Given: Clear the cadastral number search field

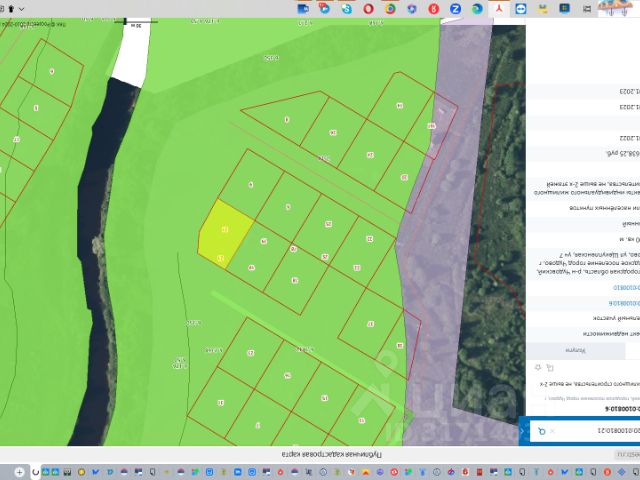Looking at the screenshot, I should tap(552, 431).
